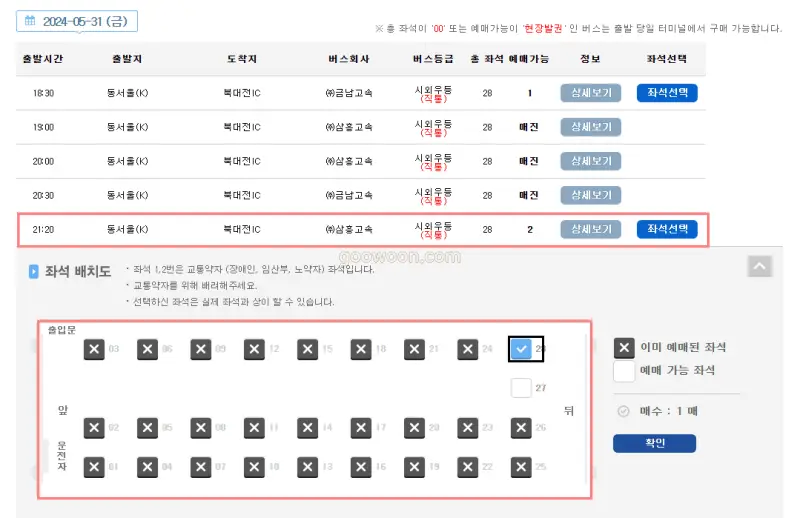The image size is (800, 518).
Task: Click booked seat 20 X icon
Action: (414, 428)
